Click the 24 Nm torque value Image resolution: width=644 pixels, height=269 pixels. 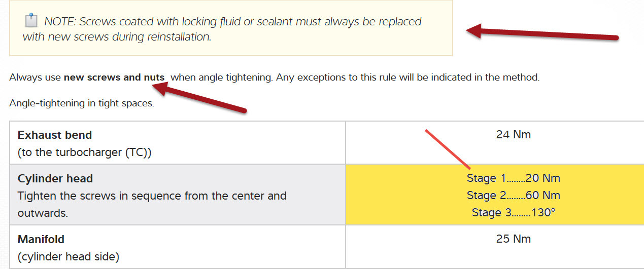click(513, 135)
